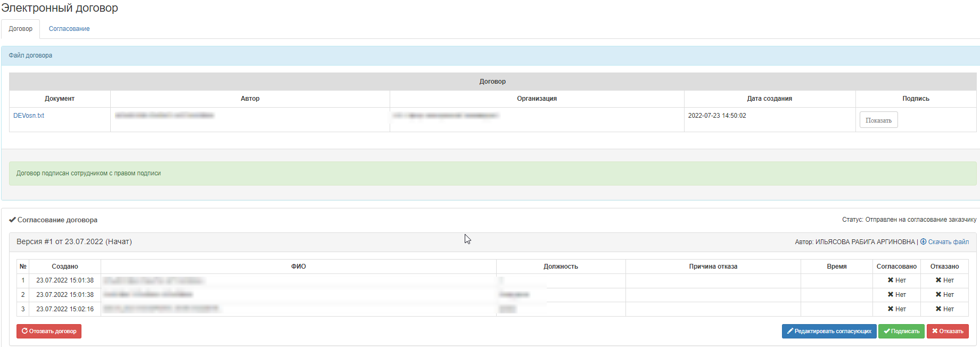This screenshot has height=347, width=980.
Task: Click the Скачать файл download link
Action: click(948, 242)
